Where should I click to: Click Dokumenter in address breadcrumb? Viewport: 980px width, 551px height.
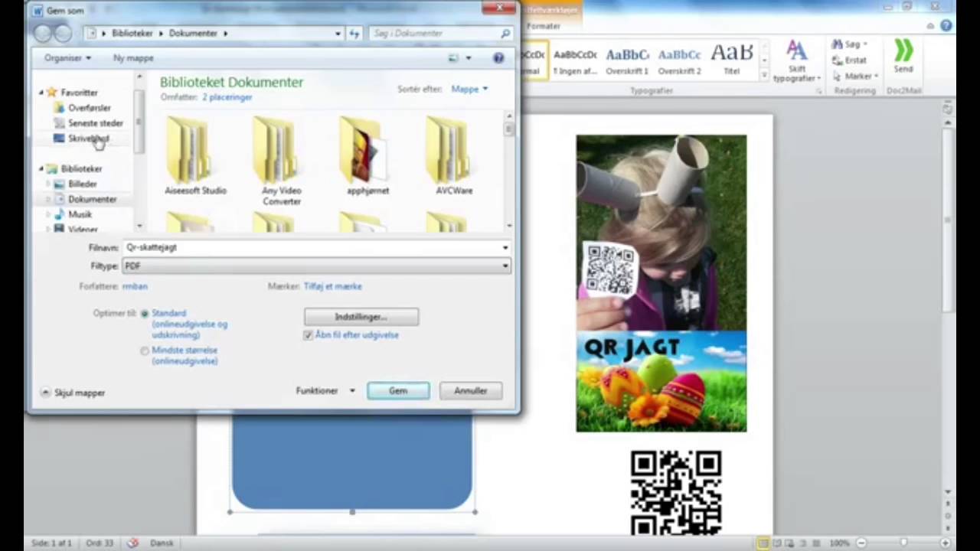(193, 34)
